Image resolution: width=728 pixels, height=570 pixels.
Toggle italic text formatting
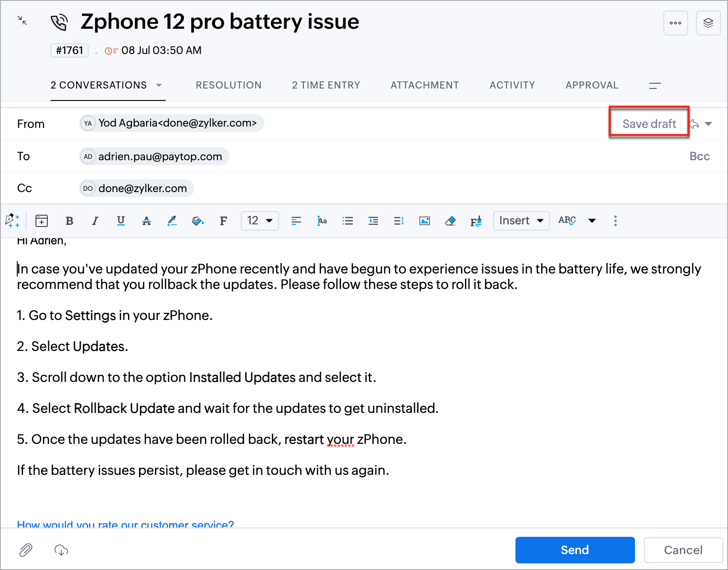point(95,221)
